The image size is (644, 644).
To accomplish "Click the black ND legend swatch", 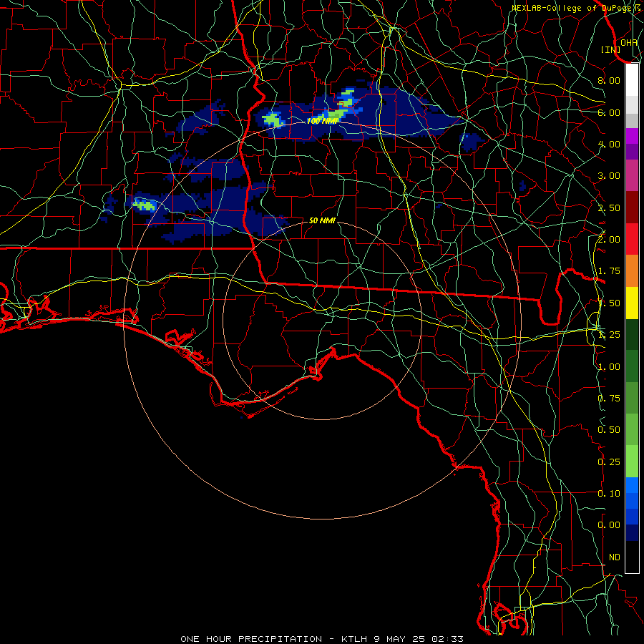I will click(x=632, y=557).
